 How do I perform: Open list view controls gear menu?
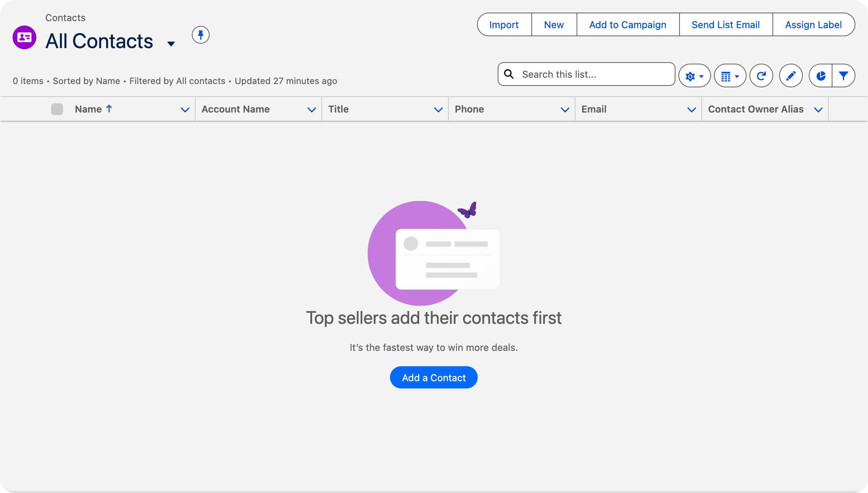[694, 76]
